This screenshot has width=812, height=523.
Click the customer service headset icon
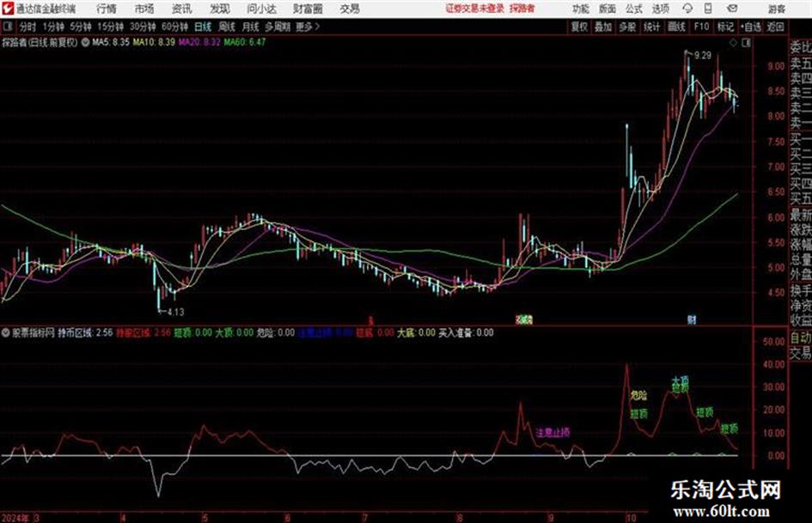click(x=687, y=9)
